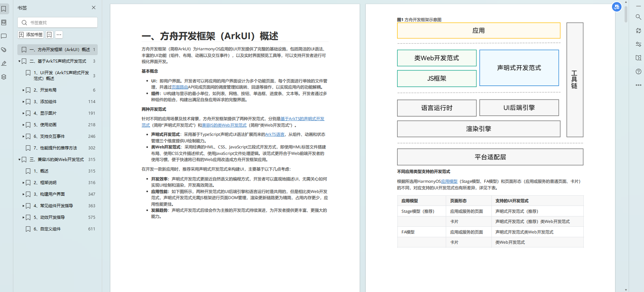Expand the 2、框架说明 bookmark

23,183
